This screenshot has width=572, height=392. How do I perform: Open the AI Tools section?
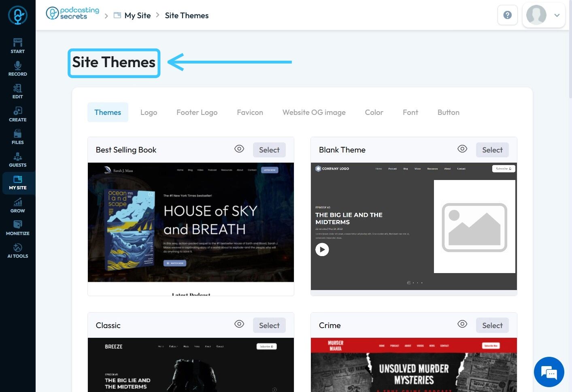18,250
